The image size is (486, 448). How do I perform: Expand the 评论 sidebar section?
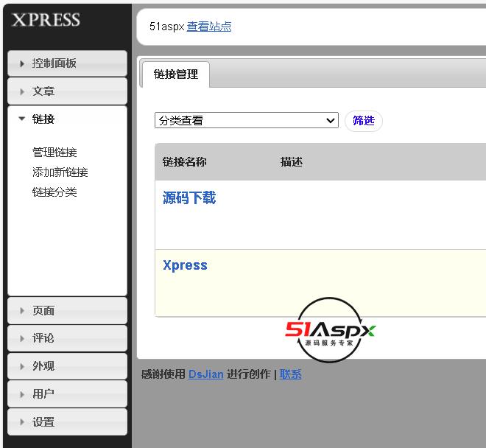pos(67,338)
